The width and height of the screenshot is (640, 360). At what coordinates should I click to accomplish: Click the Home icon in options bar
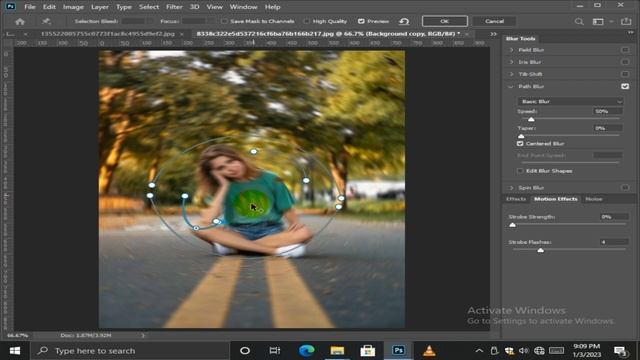click(20, 21)
